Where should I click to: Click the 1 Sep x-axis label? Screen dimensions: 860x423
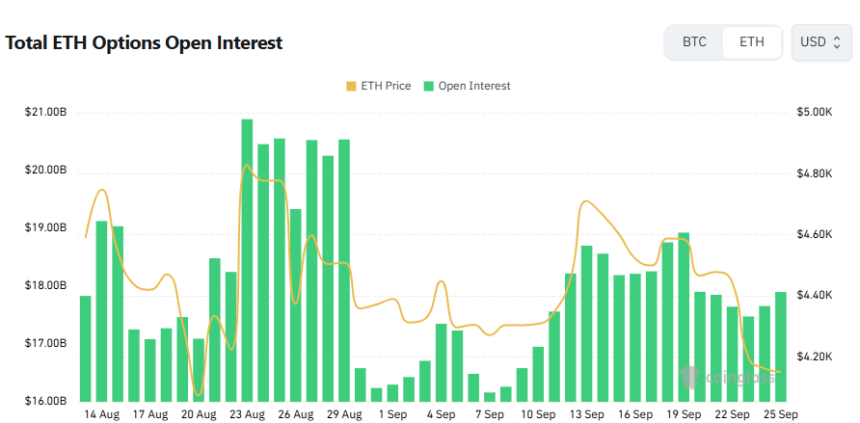(392, 414)
